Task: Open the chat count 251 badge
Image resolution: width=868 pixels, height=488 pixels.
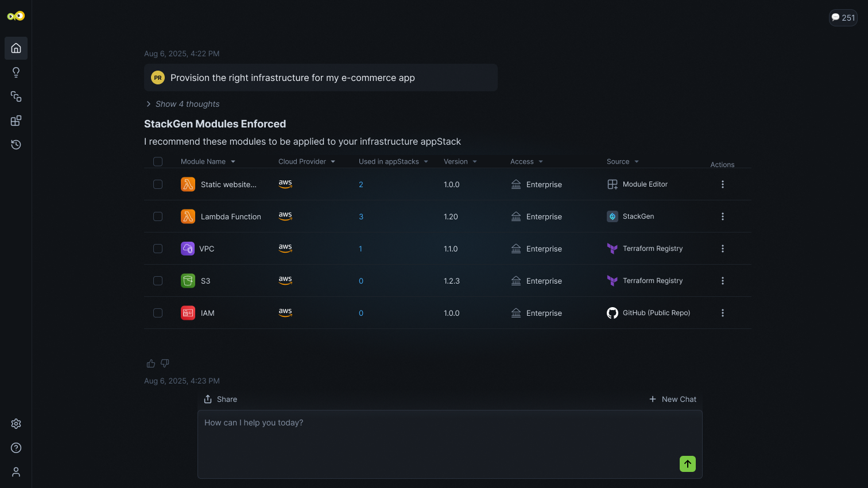Action: click(x=843, y=18)
